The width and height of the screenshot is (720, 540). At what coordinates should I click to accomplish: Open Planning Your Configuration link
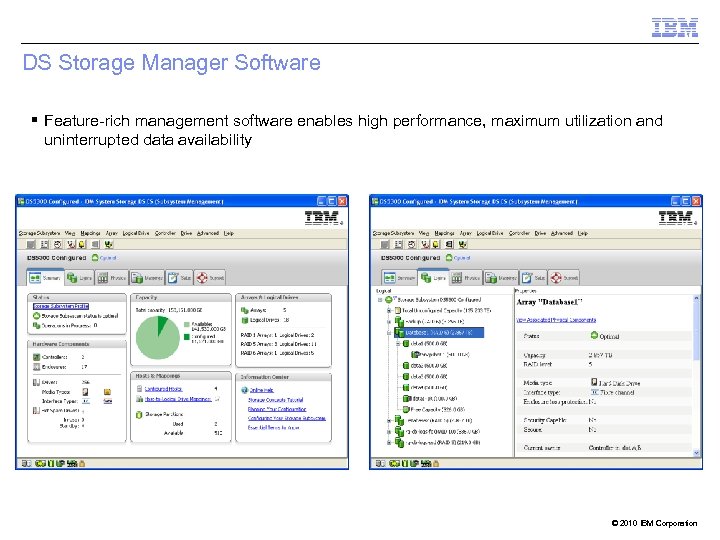(277, 409)
